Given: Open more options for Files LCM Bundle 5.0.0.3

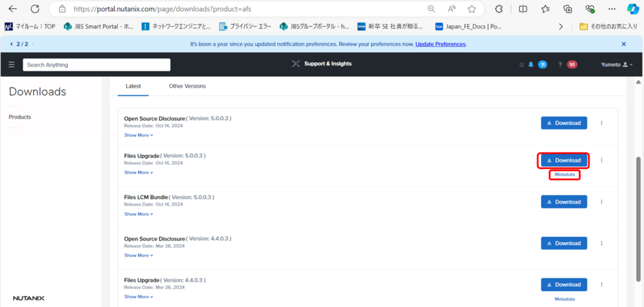Looking at the screenshot, I should tap(601, 202).
